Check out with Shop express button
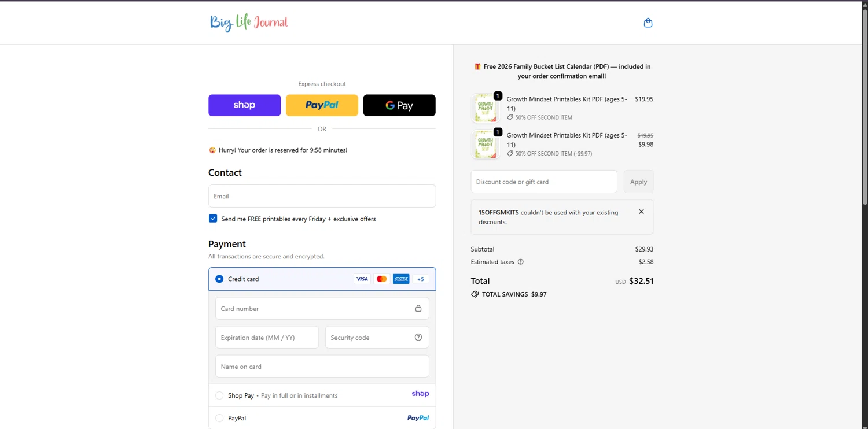 [x=245, y=105]
